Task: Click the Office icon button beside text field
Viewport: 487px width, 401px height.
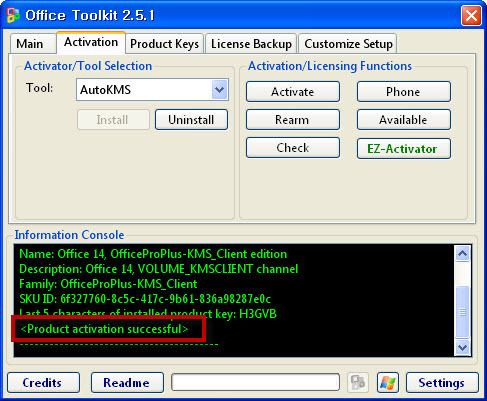Action: click(358, 382)
